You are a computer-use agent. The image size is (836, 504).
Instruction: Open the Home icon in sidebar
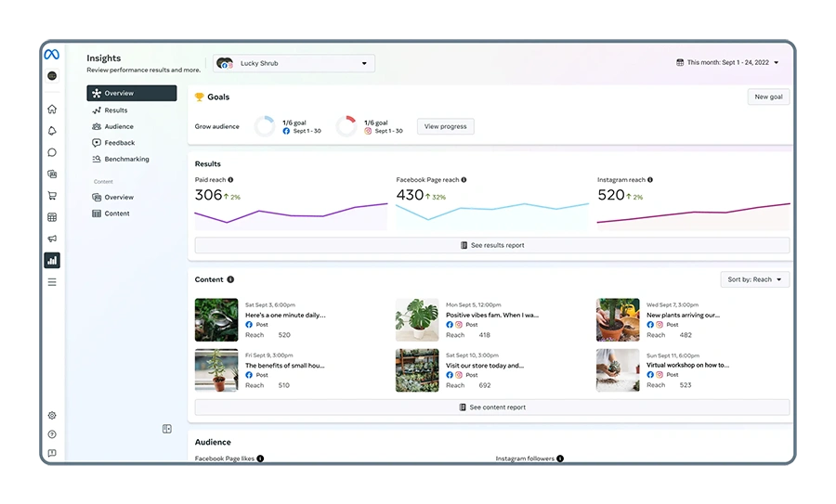[52, 110]
